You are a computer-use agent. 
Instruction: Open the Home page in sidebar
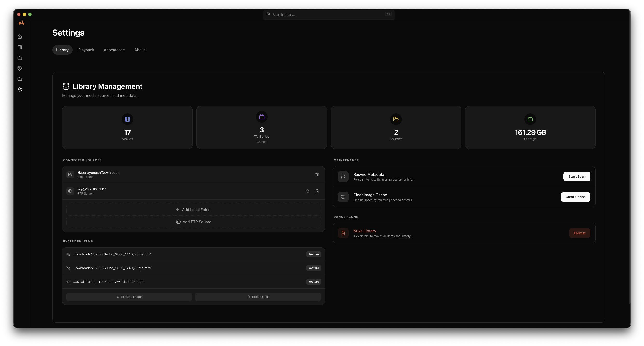pyautogui.click(x=20, y=37)
